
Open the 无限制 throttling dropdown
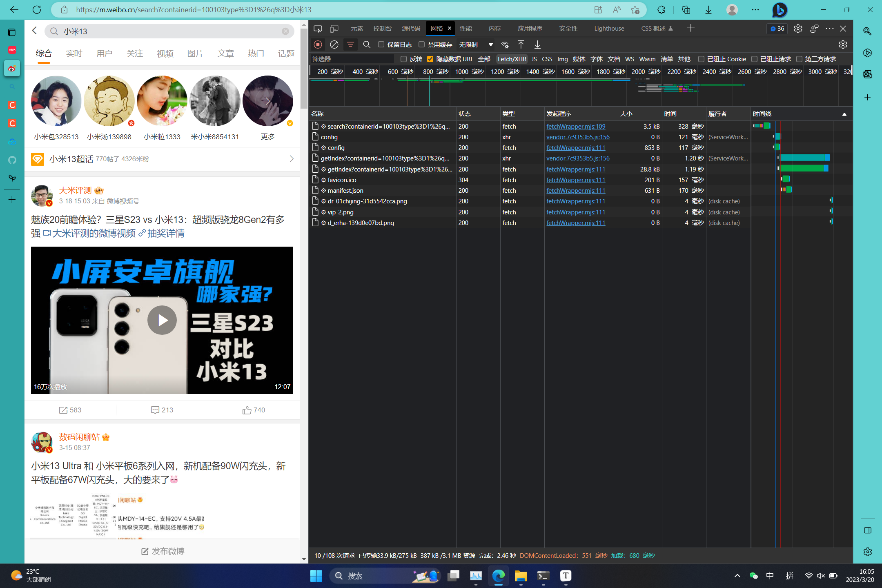click(x=476, y=45)
